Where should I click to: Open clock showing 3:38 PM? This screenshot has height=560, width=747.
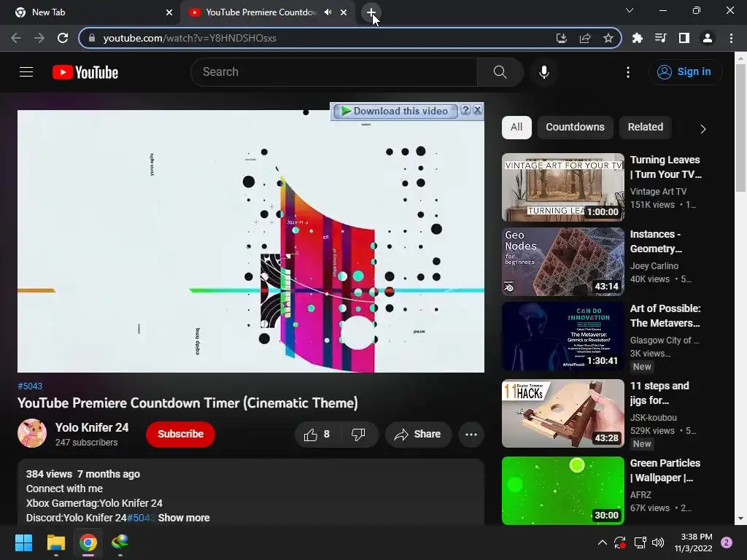(693, 542)
